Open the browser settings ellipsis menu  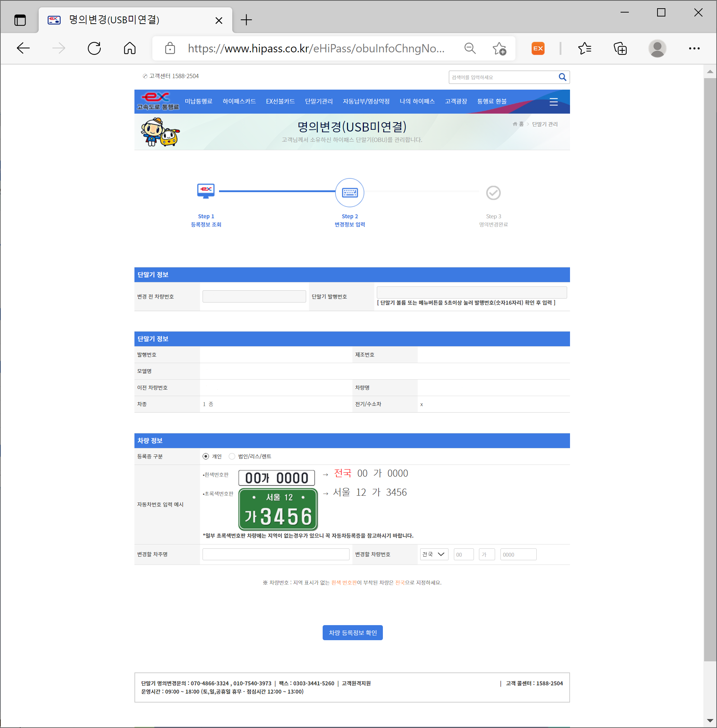694,48
